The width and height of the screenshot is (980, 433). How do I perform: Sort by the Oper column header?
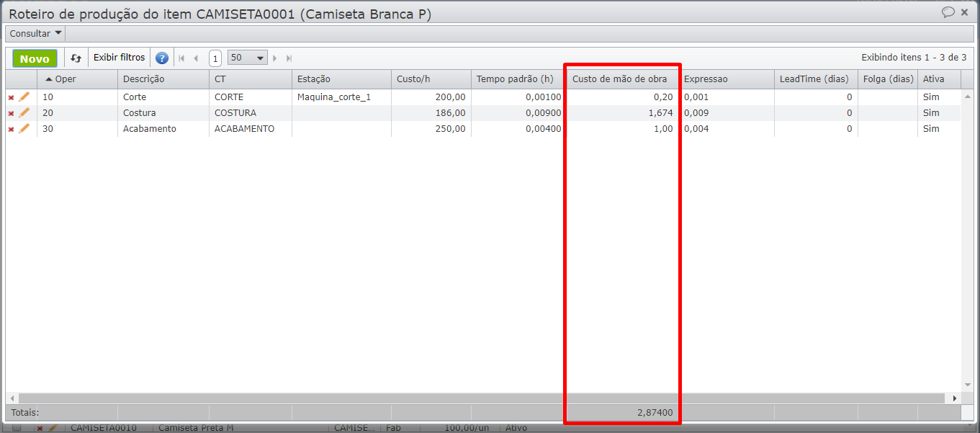pos(77,79)
